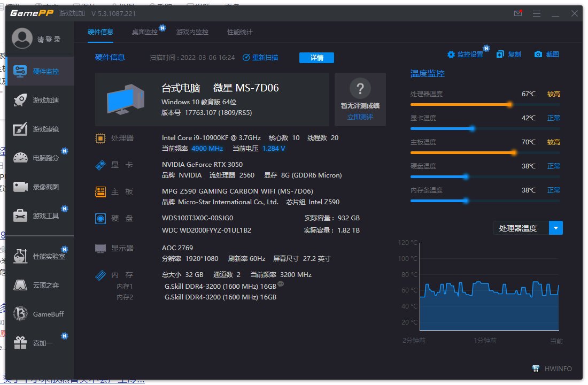Open 电脑跑分 benchmark item

[x=40, y=158]
